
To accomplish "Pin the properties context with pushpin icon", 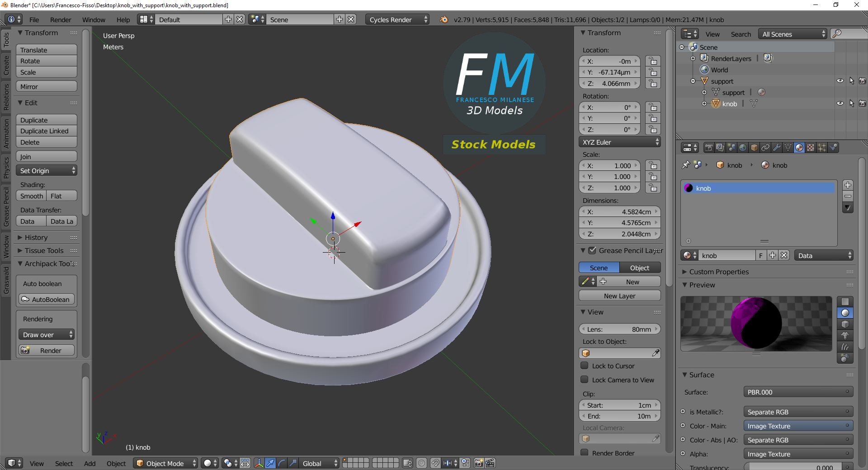I will (686, 165).
